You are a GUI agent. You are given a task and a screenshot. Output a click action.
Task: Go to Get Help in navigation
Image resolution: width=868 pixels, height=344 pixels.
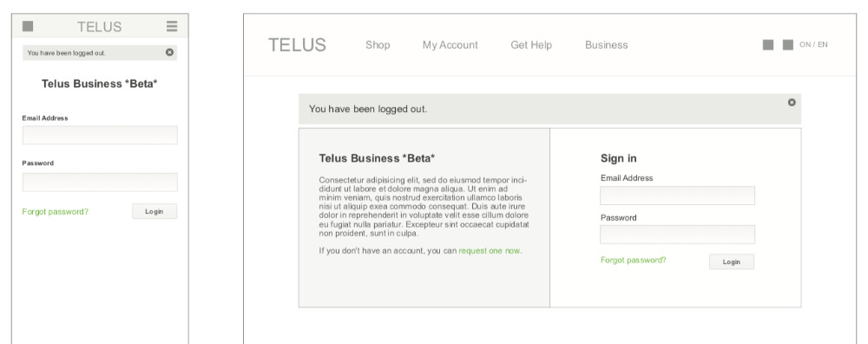tap(531, 45)
